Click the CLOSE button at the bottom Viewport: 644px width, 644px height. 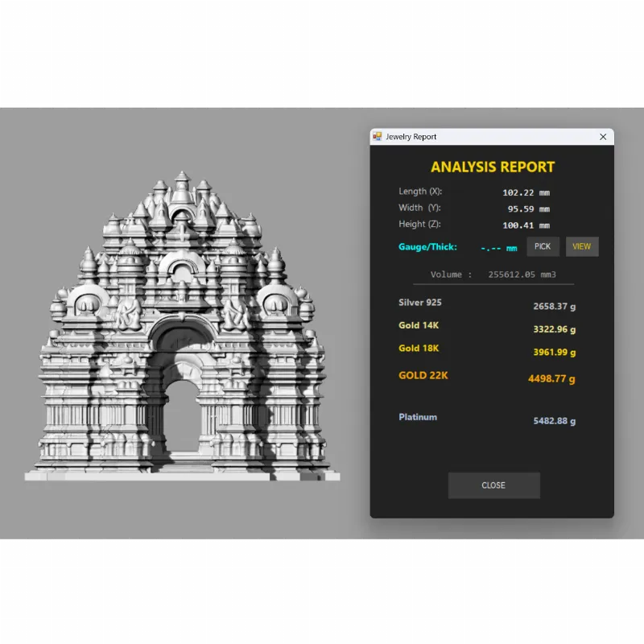493,485
